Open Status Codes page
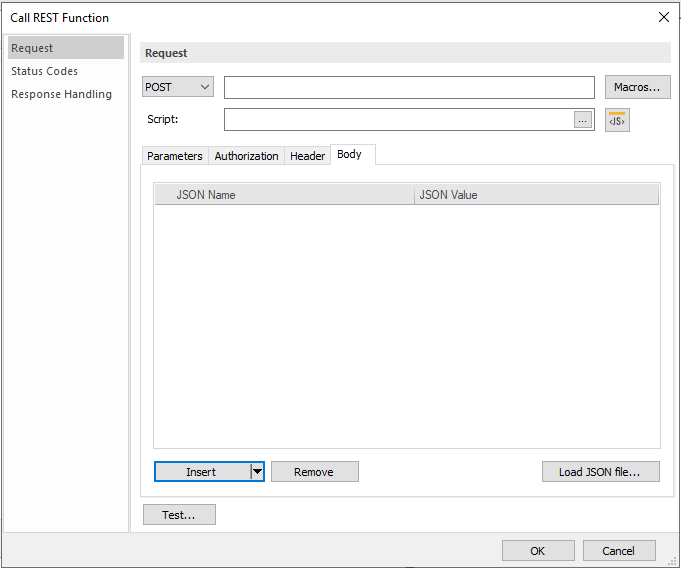This screenshot has height=570, width=681. click(44, 71)
